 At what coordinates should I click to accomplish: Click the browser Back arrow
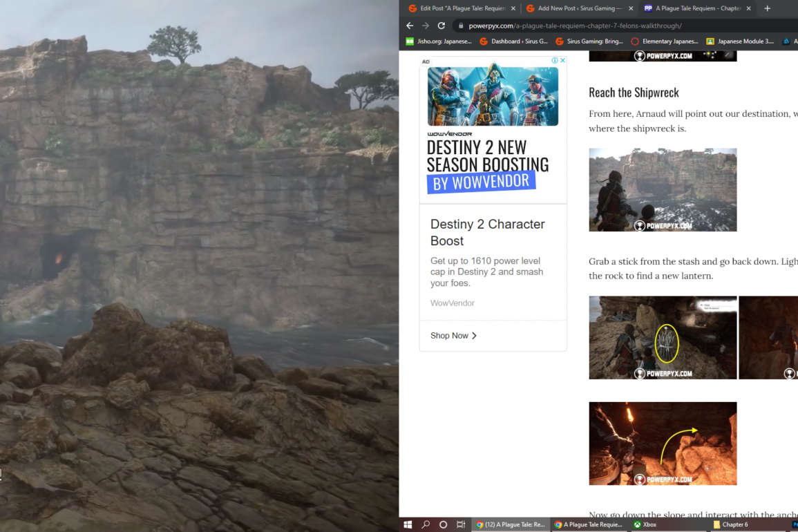point(410,26)
